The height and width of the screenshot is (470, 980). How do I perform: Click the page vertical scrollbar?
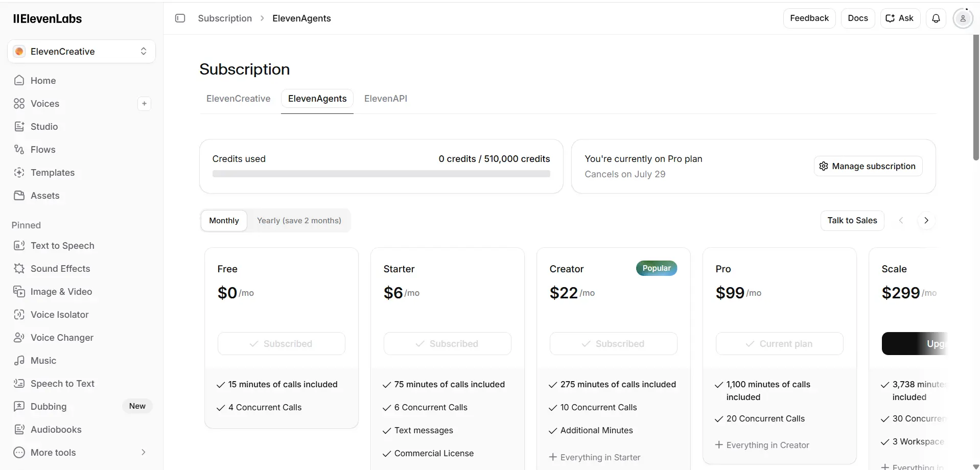pos(976,97)
